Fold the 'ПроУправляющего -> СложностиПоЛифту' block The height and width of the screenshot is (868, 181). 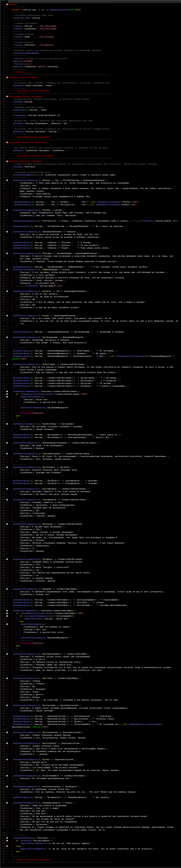coord(7,654)
